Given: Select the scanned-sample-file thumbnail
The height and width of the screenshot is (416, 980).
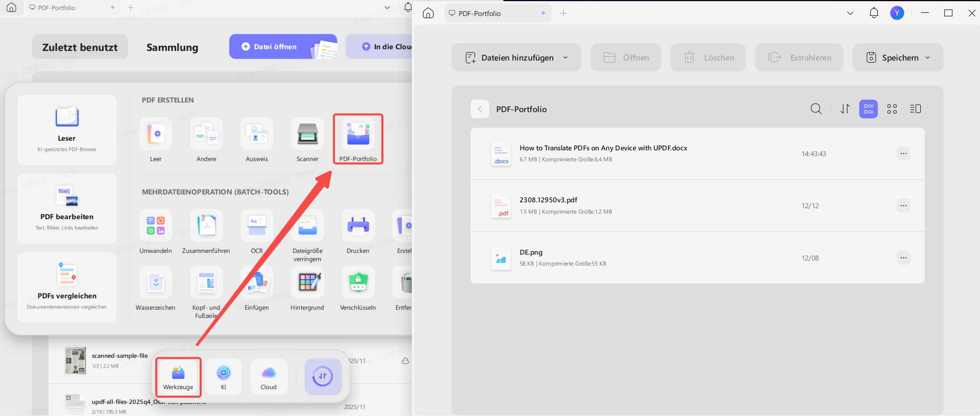Looking at the screenshot, I should (x=75, y=361).
